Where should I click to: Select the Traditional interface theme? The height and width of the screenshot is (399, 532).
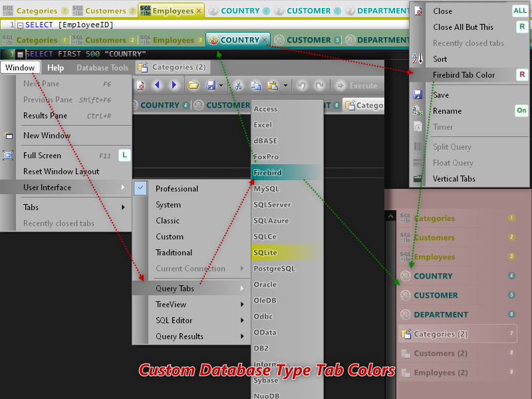coord(174,253)
